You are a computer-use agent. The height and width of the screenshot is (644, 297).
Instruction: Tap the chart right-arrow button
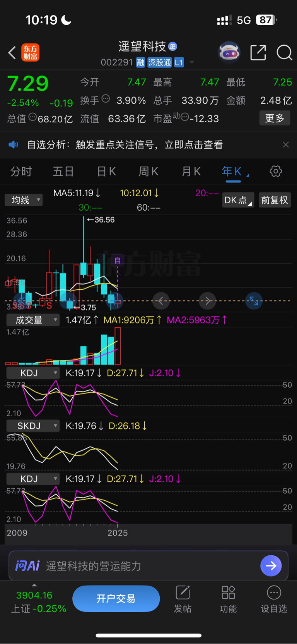[208, 301]
